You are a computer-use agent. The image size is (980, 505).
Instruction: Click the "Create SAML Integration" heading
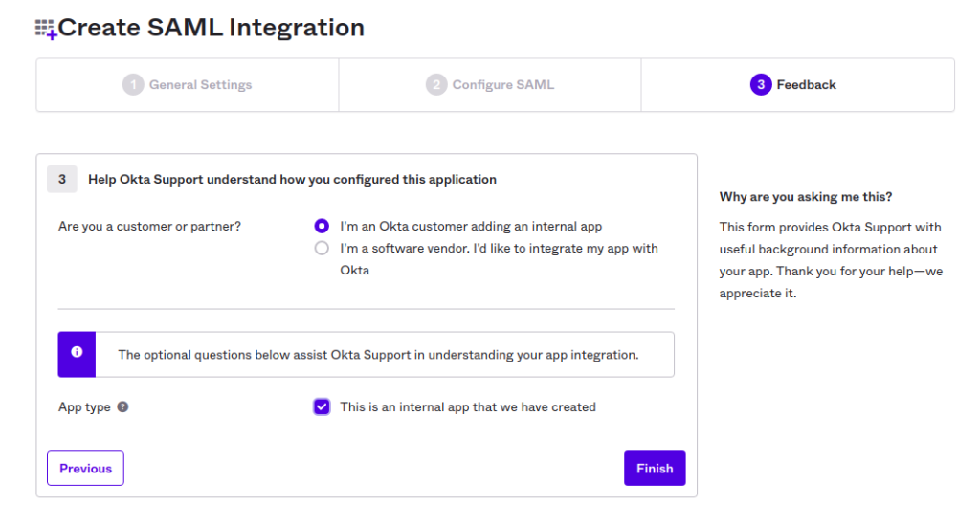(x=212, y=28)
